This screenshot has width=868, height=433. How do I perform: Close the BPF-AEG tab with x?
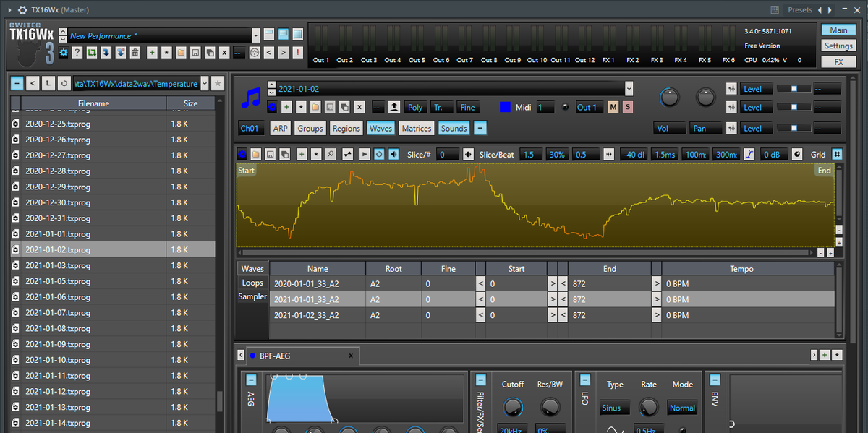pos(351,356)
